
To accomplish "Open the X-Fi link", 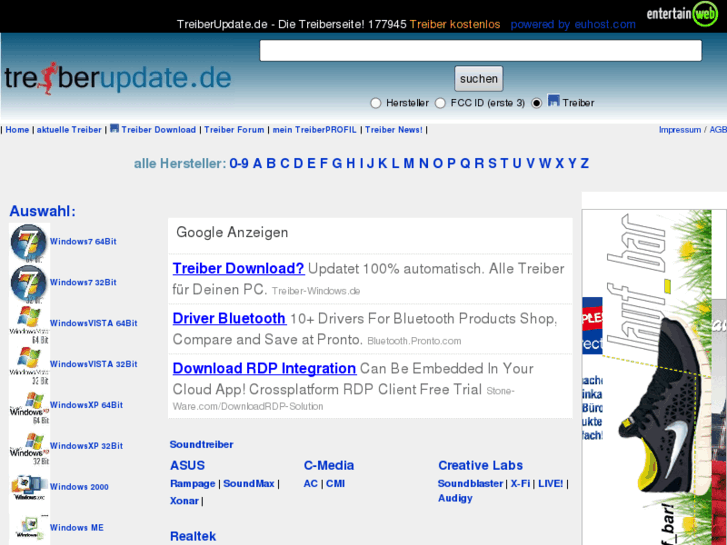I will click(520, 483).
